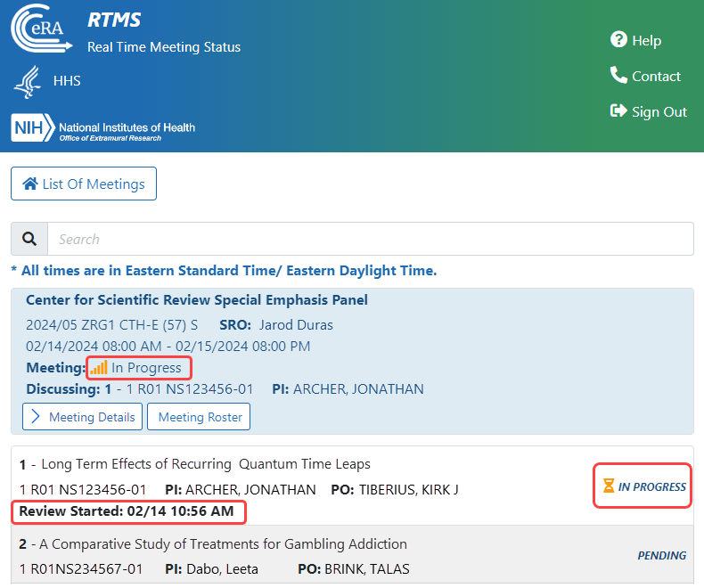Click 'Office of Extramural Research' text

pos(111,138)
